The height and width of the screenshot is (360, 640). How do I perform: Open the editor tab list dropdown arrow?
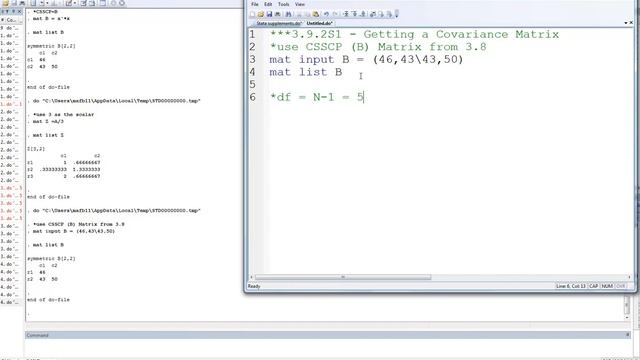pyautogui.click(x=626, y=23)
